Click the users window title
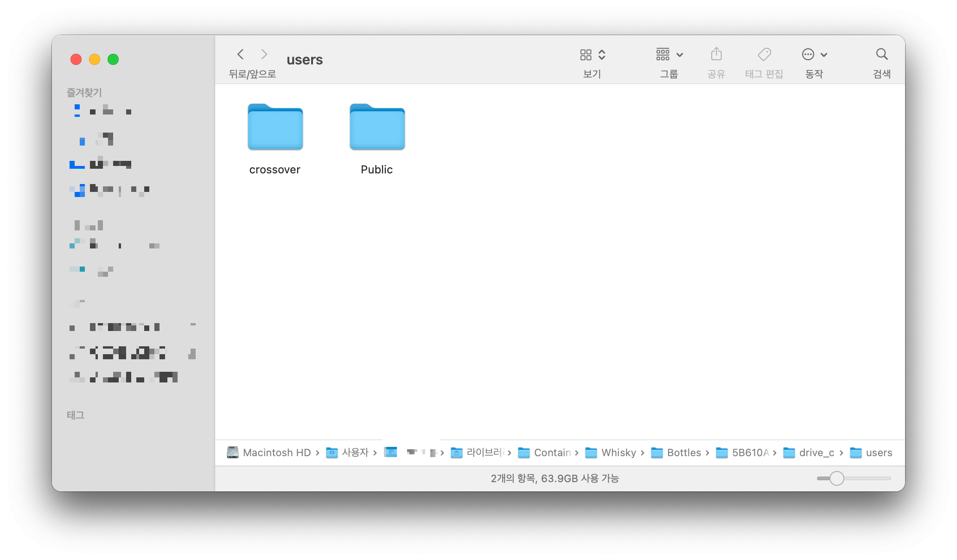This screenshot has height=560, width=957. [305, 60]
